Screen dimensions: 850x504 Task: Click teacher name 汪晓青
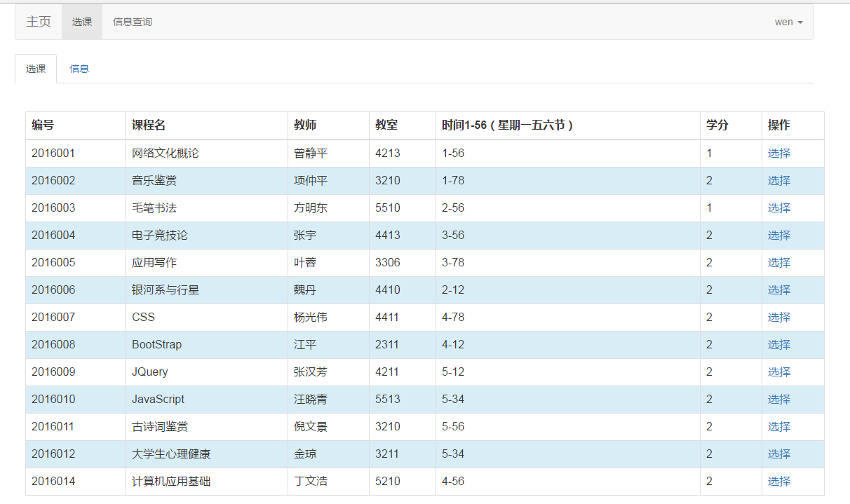click(x=311, y=399)
